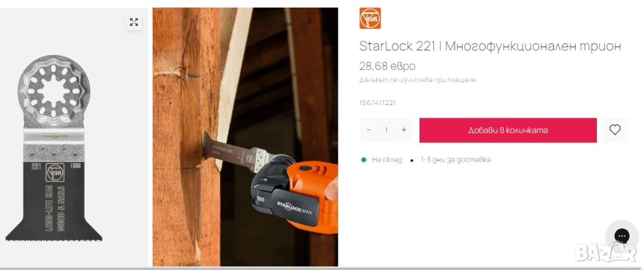Click the fullscreen expand image icon
Viewport: 644px width, 270px height.
134,22
